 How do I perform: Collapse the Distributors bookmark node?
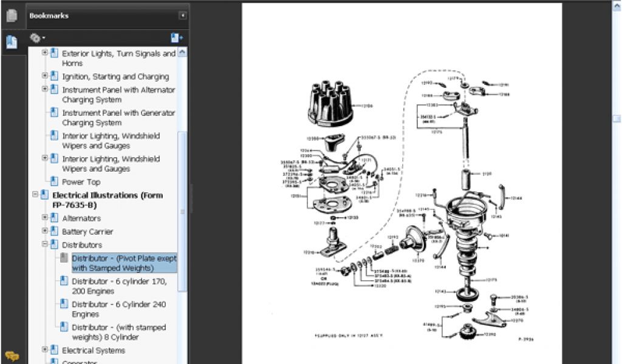(45, 244)
